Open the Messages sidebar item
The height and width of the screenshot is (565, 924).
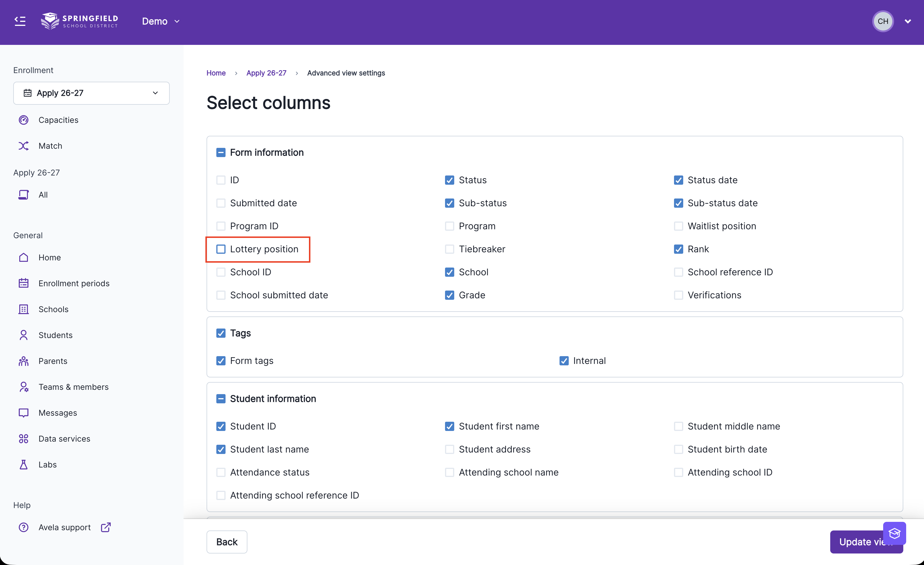pos(58,413)
